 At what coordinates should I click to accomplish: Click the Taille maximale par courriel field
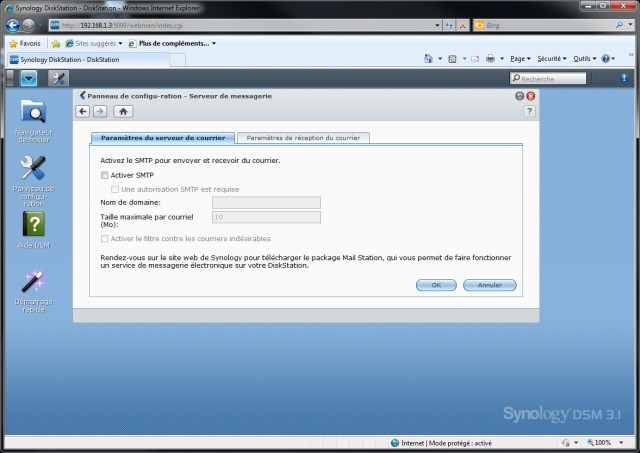267,217
